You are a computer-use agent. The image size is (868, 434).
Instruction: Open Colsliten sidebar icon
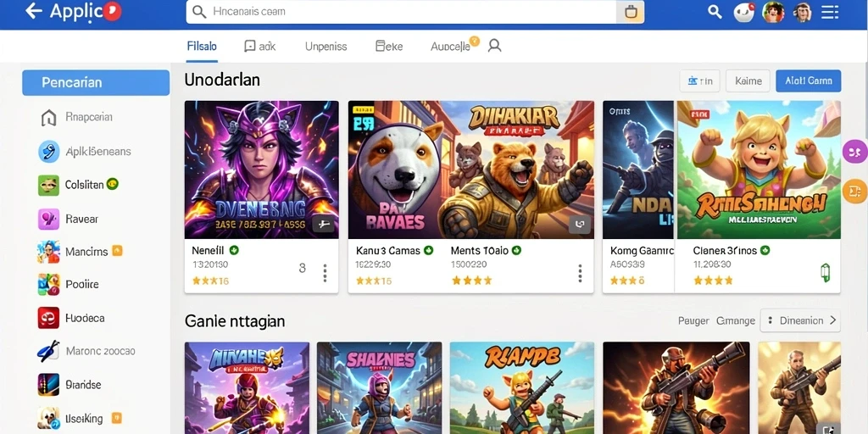pyautogui.click(x=48, y=185)
